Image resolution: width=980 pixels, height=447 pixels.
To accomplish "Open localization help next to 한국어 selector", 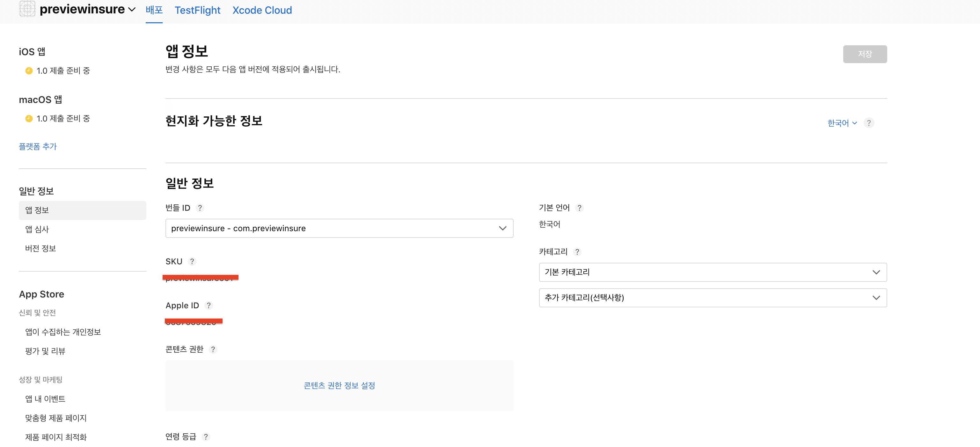I will point(869,122).
